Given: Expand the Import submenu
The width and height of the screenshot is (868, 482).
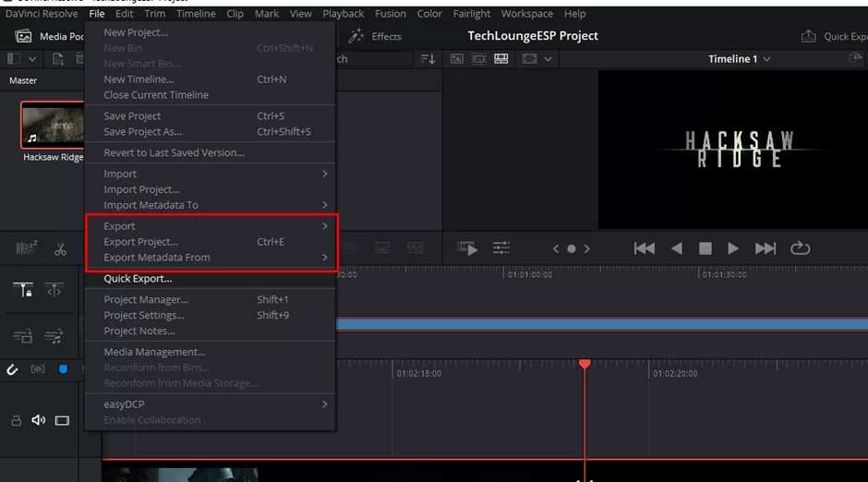Looking at the screenshot, I should [x=211, y=174].
